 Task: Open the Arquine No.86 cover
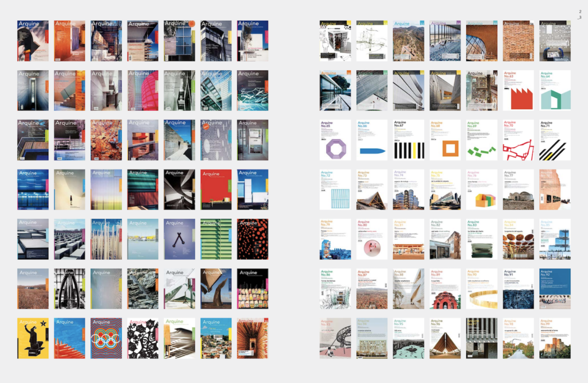(335, 288)
